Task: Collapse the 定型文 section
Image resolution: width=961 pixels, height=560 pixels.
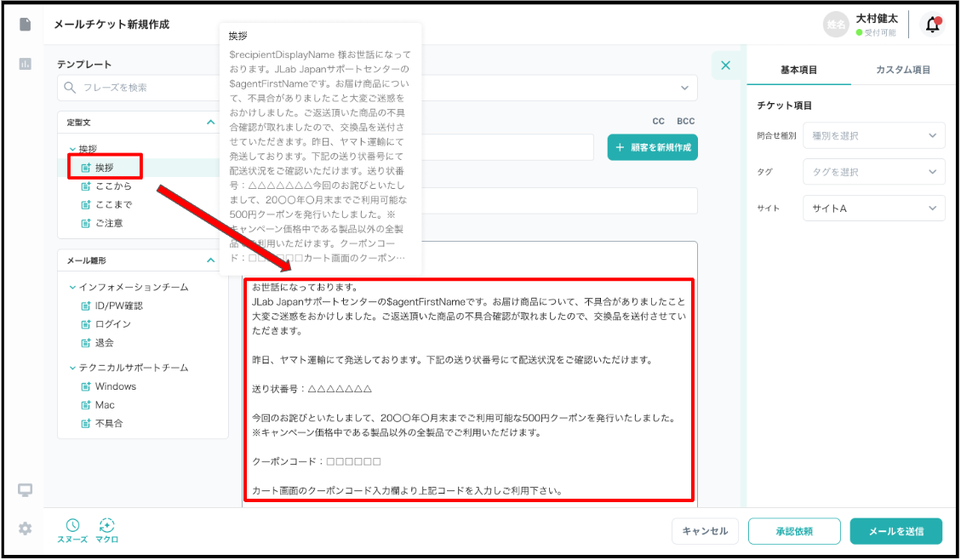Action: pyautogui.click(x=211, y=123)
